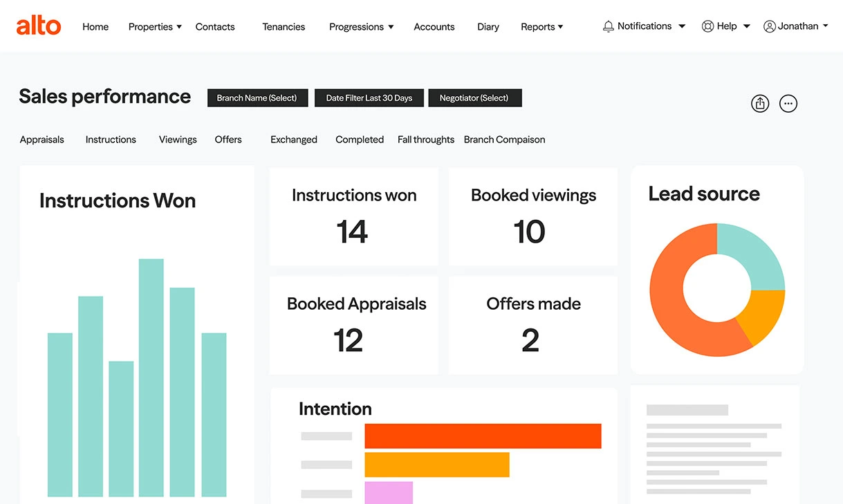Click the share export icon
Viewport: 843px width, 504px height.
pyautogui.click(x=760, y=104)
